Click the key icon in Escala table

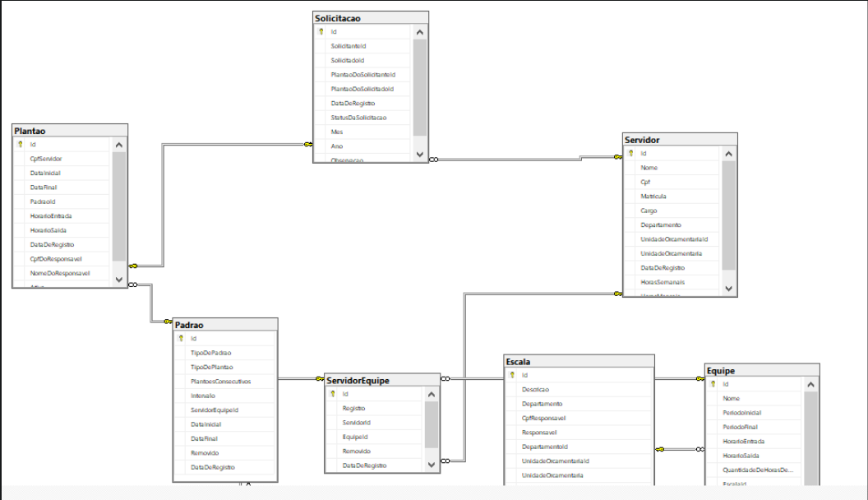[x=513, y=375]
